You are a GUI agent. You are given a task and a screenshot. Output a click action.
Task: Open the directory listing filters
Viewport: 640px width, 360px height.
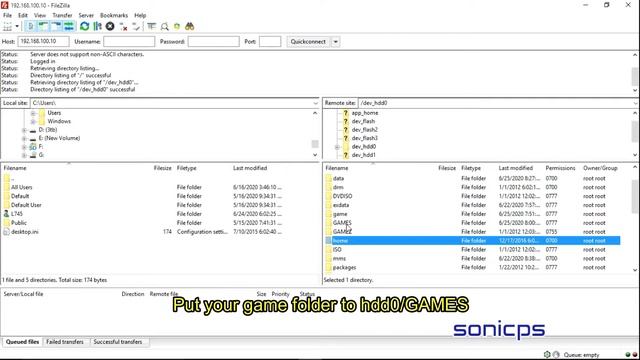(x=151, y=27)
